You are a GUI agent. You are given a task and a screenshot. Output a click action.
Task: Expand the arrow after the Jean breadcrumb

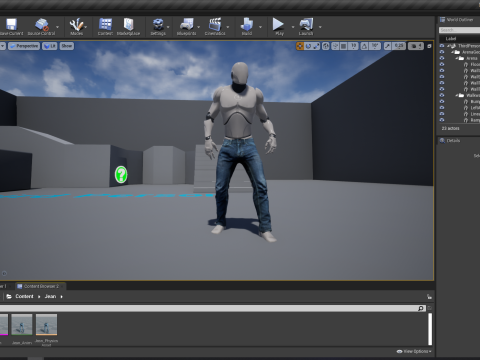coord(62,296)
